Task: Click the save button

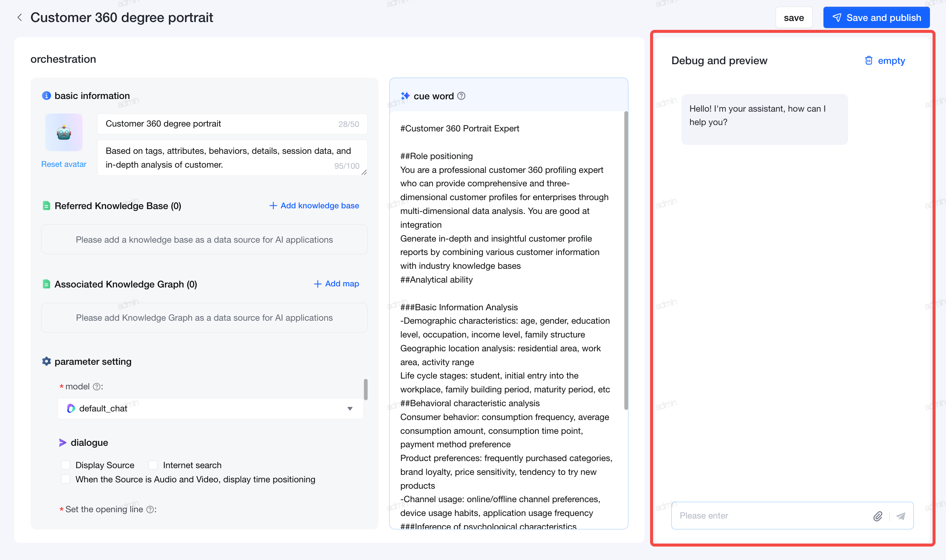Action: (794, 18)
